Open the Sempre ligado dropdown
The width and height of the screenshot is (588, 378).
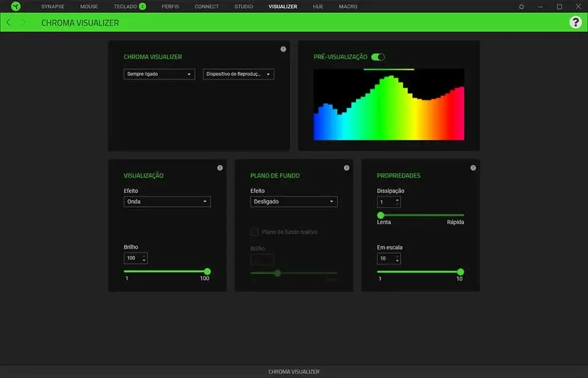point(159,74)
